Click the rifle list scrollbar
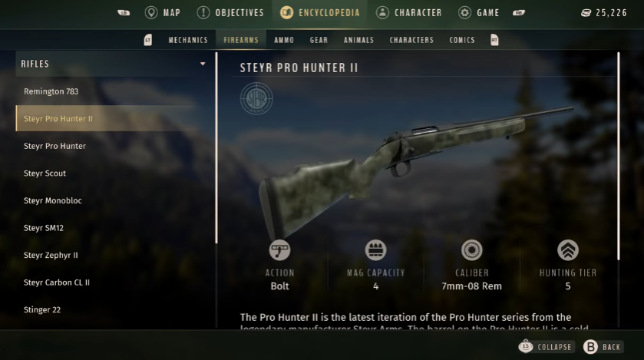 216,148
